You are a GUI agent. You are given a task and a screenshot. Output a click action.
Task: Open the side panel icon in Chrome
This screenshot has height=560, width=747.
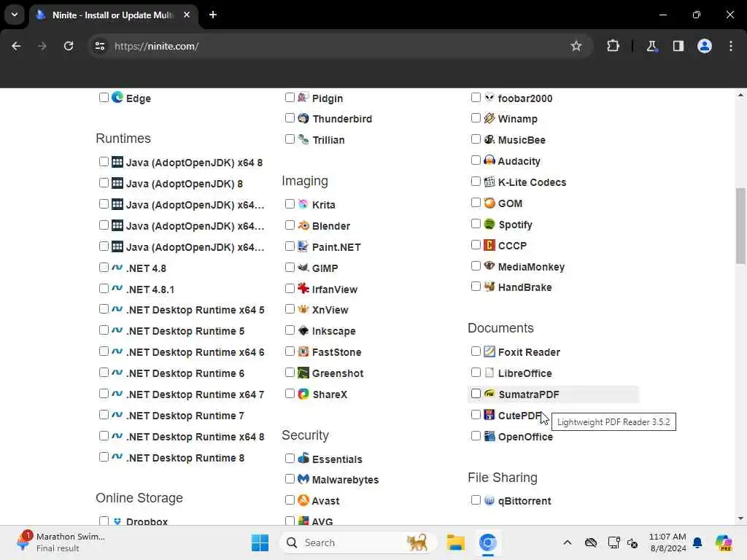678,46
